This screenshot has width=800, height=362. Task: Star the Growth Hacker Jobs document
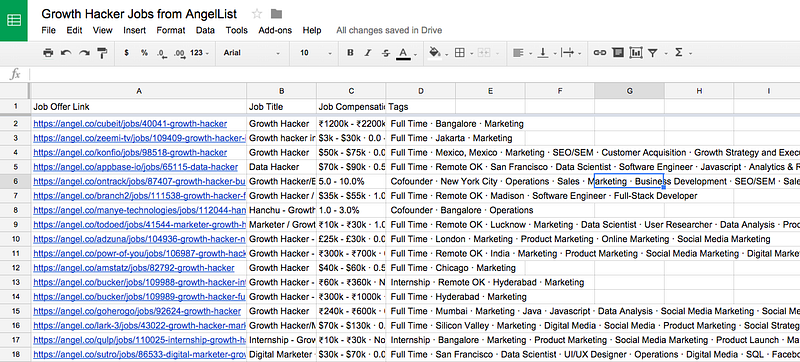(x=257, y=14)
